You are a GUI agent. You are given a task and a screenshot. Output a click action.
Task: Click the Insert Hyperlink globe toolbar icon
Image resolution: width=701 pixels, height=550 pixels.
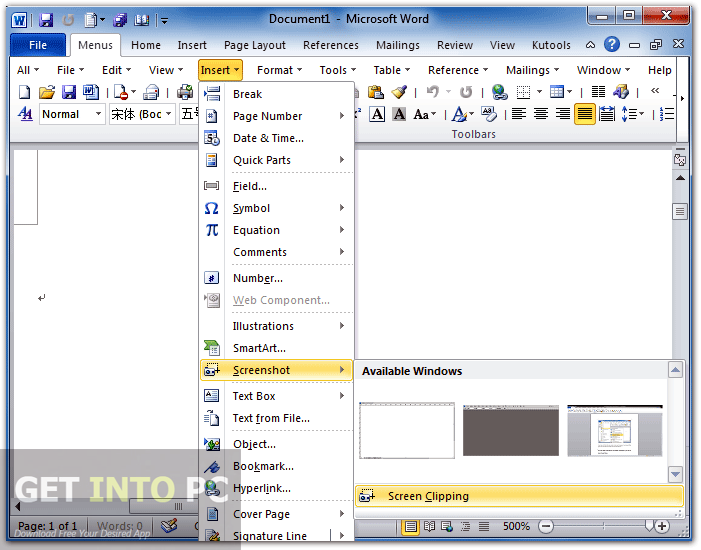[x=499, y=93]
